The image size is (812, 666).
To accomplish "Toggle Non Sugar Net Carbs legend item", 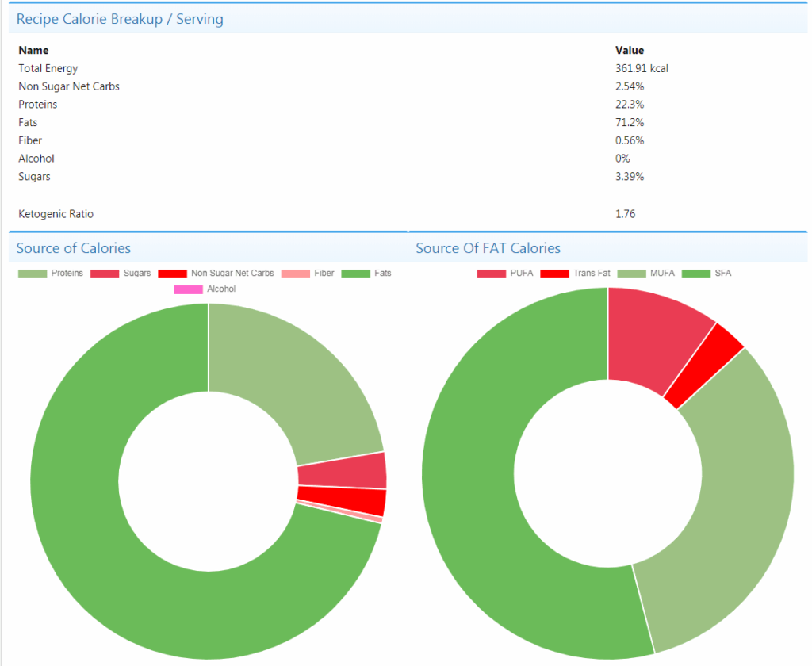I will coord(216,273).
